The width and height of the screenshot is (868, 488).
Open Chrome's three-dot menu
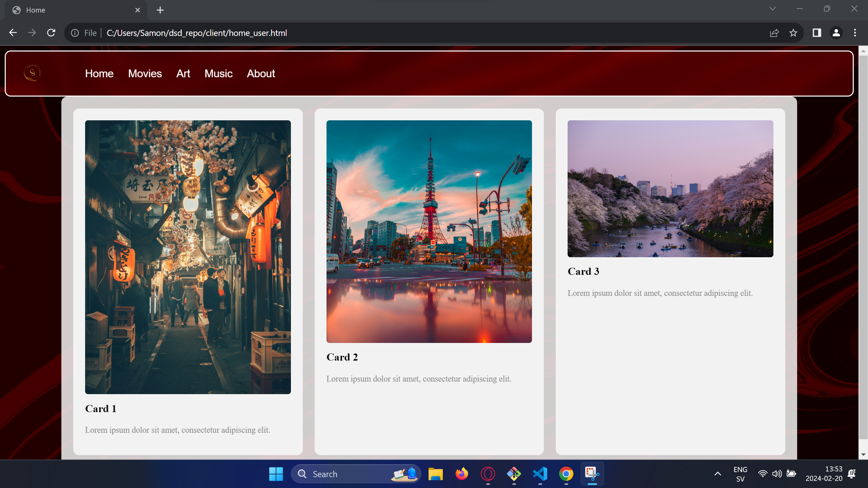tap(854, 33)
